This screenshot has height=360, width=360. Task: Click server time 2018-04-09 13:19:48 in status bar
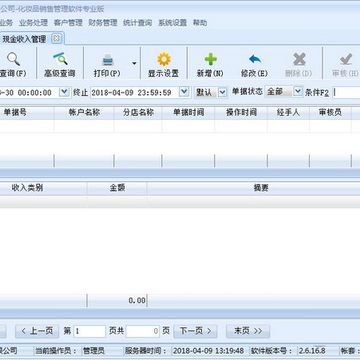208,351
